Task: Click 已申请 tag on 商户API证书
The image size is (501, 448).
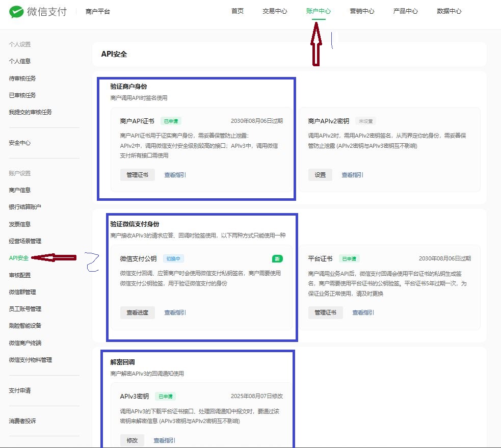Action: pos(171,121)
